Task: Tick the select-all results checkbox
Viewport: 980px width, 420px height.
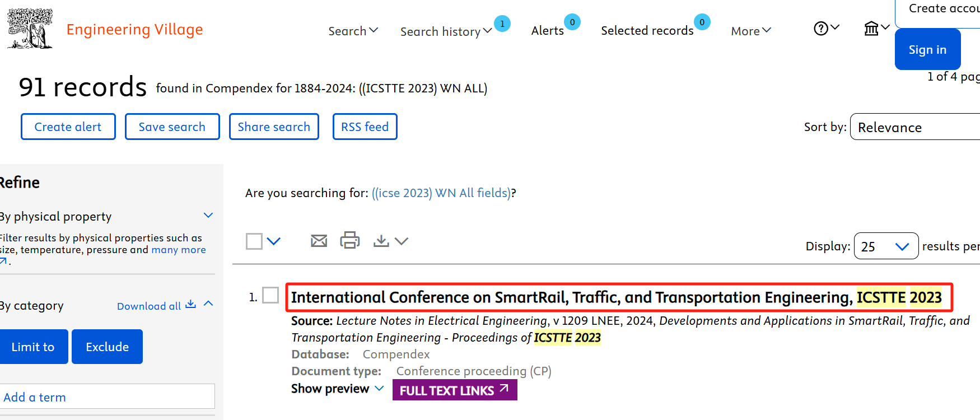Action: pyautogui.click(x=254, y=241)
